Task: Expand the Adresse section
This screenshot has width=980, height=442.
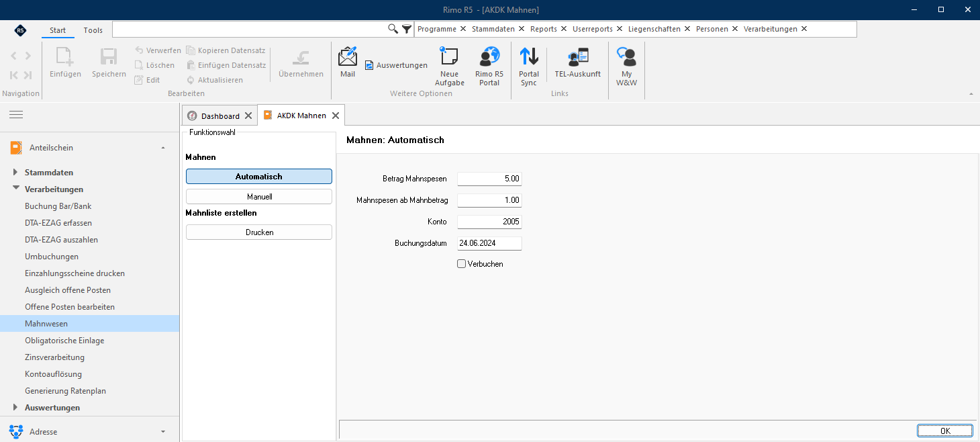Action: pos(163,431)
